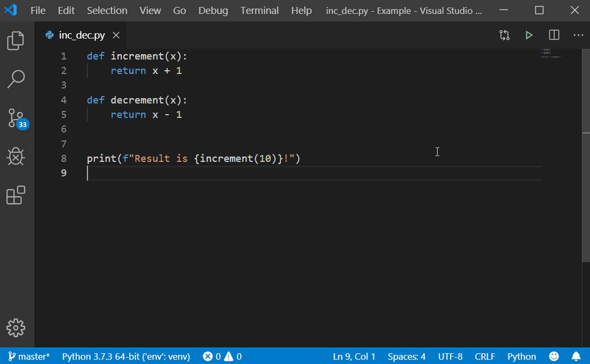This screenshot has width=590, height=364.
Task: Select the inc_dec.py editor tab
Action: (x=80, y=35)
